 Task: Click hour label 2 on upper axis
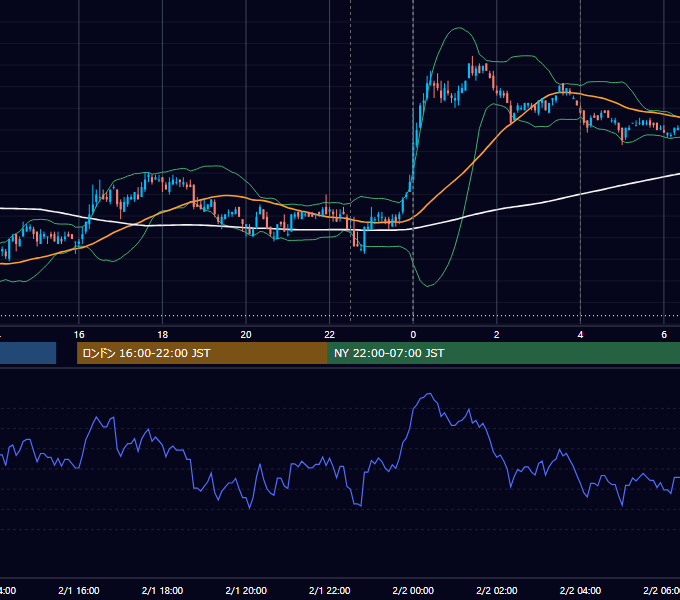pos(497,335)
